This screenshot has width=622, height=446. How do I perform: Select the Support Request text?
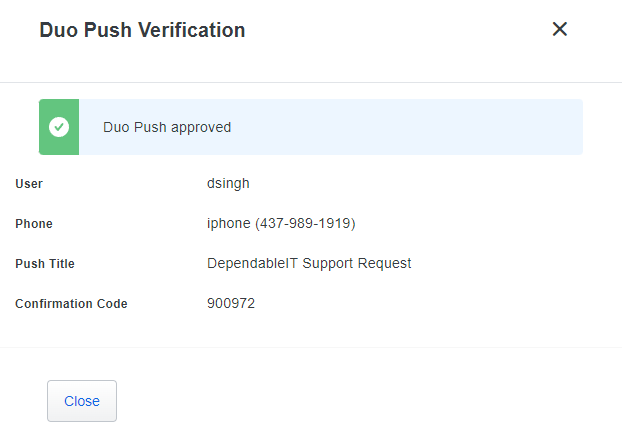tap(357, 263)
